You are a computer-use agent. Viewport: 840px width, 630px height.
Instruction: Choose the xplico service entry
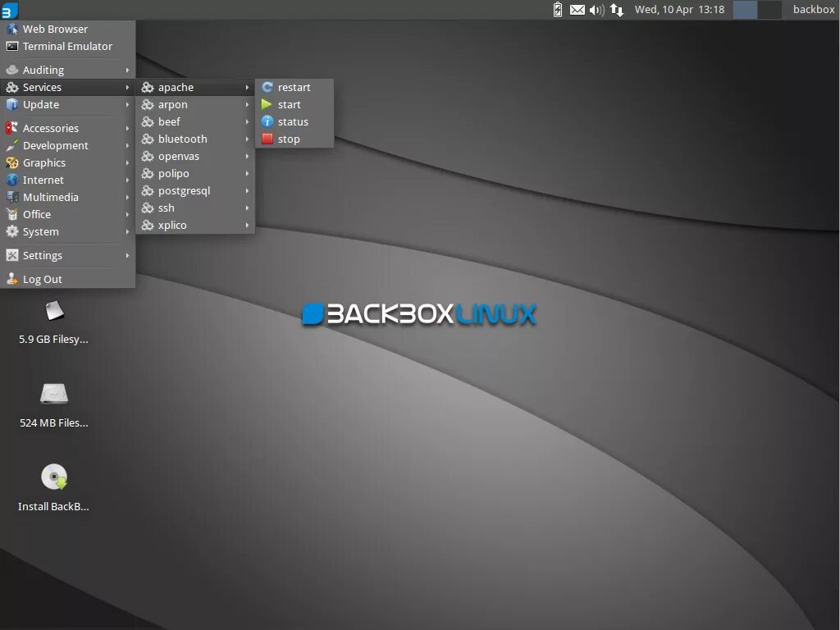pos(195,226)
